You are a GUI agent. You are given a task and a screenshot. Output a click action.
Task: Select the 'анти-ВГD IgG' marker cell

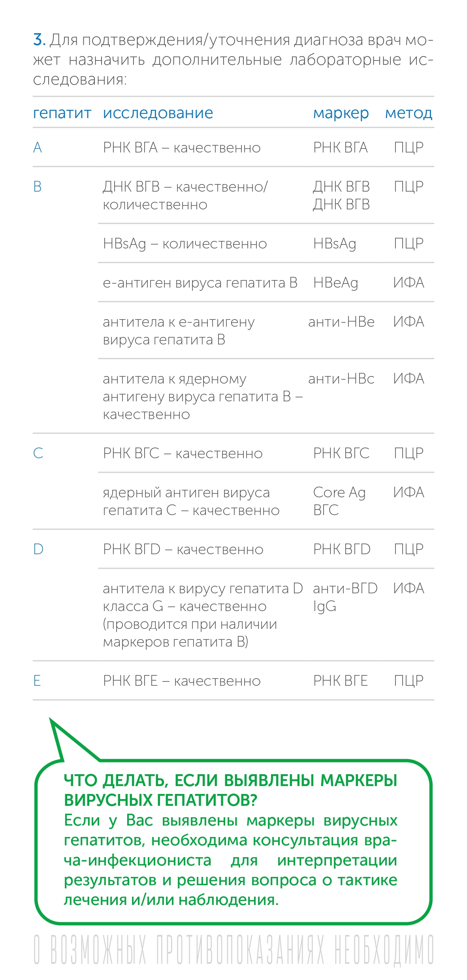[x=345, y=597]
